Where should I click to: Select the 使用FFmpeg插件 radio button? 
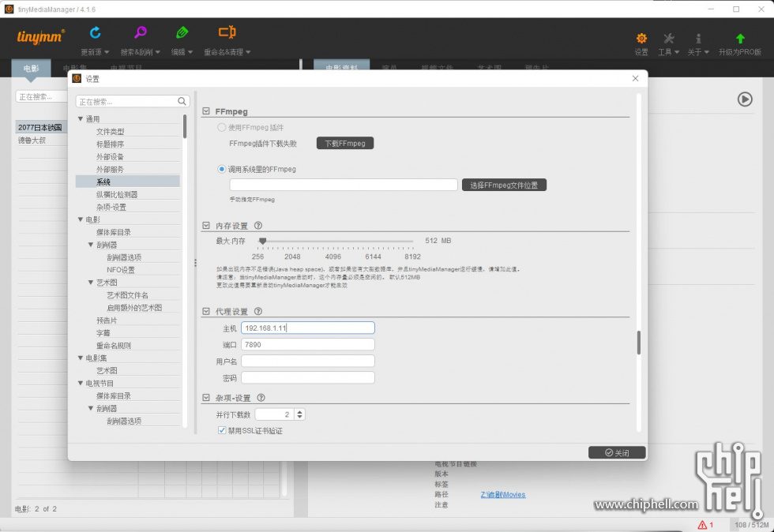tap(222, 127)
